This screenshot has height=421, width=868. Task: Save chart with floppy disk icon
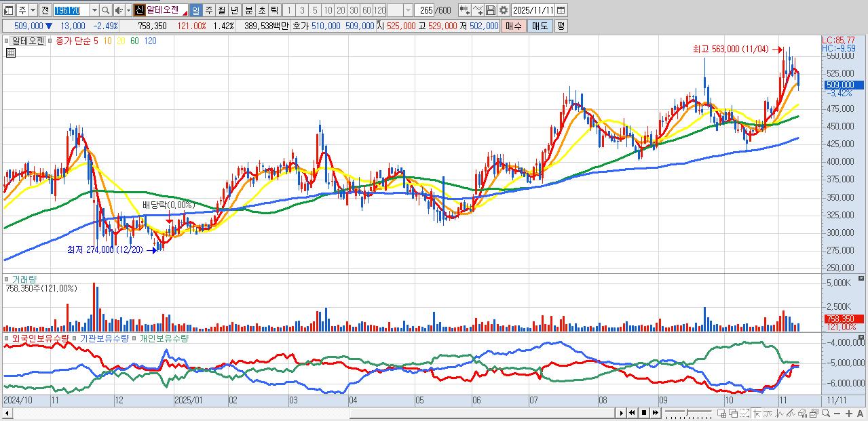[491, 10]
